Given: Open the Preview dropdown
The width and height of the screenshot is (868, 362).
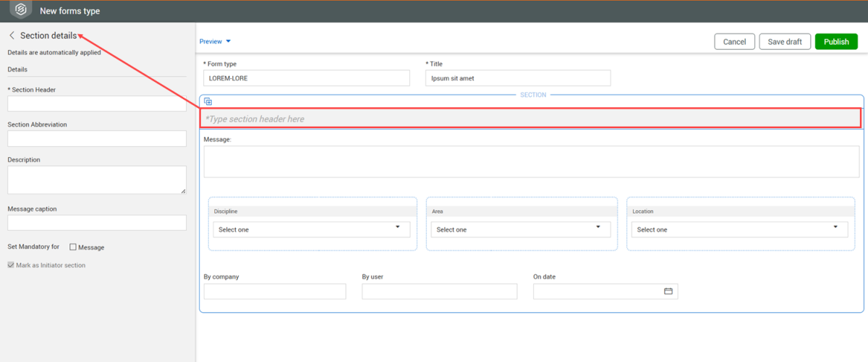Looking at the screenshot, I should (x=215, y=42).
